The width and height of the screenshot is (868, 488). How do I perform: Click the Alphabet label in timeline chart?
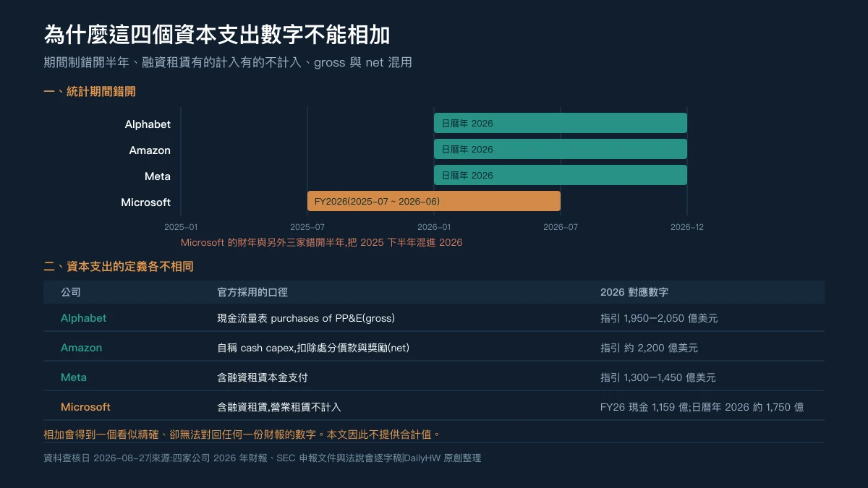(x=148, y=124)
